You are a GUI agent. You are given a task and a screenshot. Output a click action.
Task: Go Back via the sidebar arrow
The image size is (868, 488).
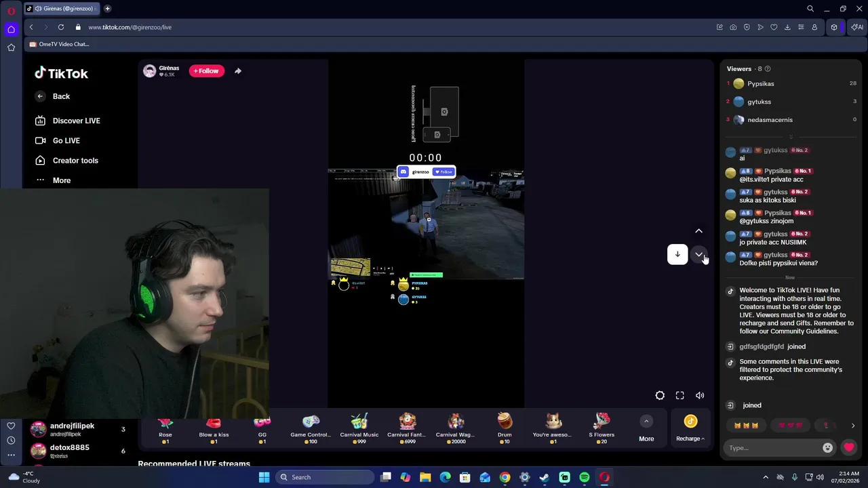pyautogui.click(x=53, y=96)
